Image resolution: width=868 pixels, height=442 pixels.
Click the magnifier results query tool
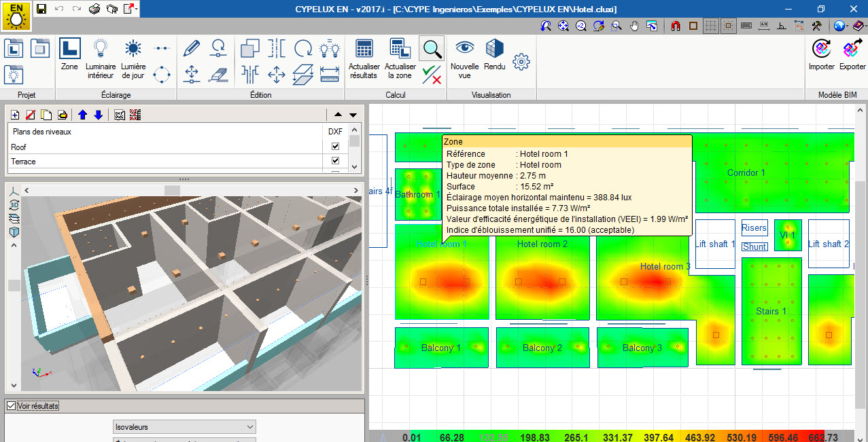[432, 48]
